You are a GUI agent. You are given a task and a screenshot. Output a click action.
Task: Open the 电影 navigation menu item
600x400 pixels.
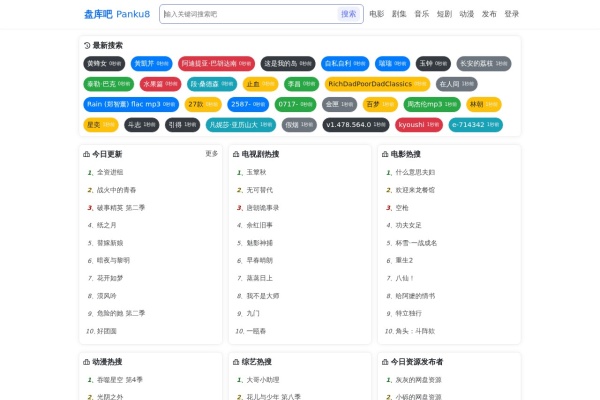click(377, 14)
